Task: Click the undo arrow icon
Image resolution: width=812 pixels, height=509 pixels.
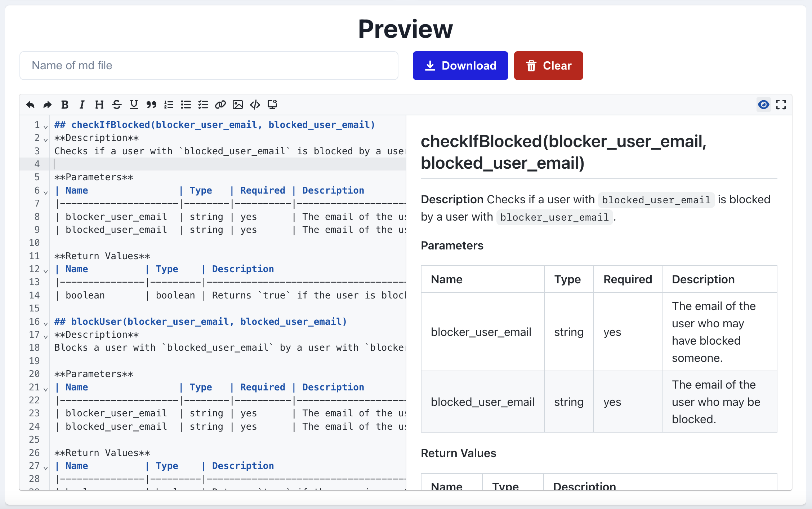Action: point(30,105)
